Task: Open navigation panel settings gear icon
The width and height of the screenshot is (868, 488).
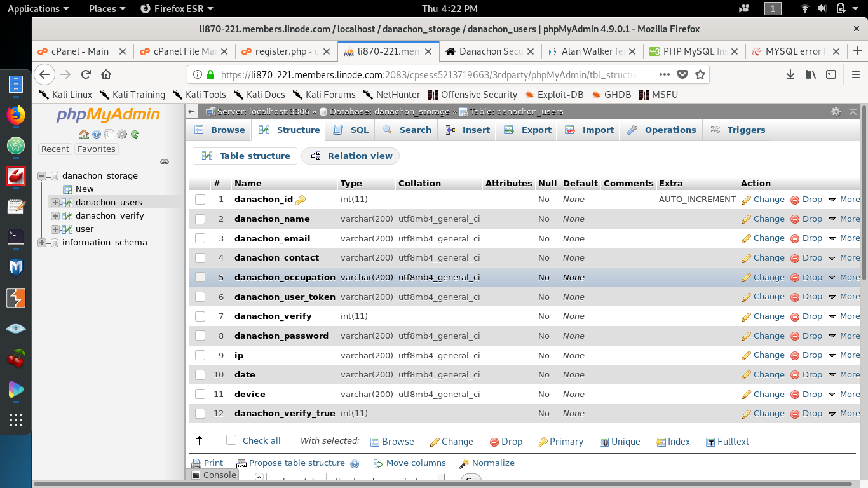Action: [x=122, y=135]
